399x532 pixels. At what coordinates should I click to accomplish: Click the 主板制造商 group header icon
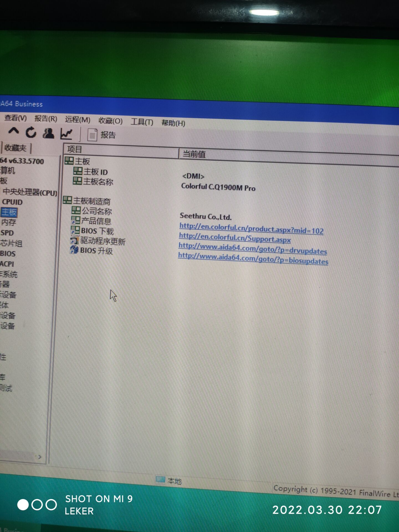pos(67,200)
